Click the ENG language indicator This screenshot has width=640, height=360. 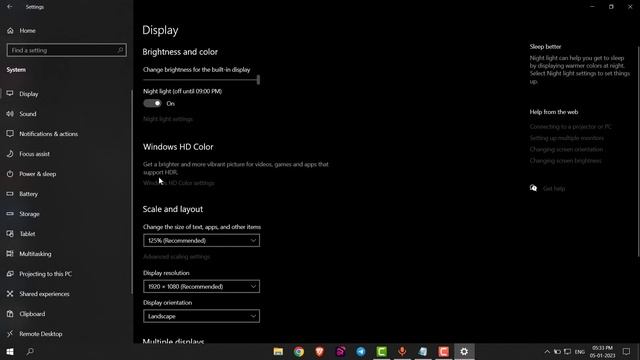tap(580, 352)
